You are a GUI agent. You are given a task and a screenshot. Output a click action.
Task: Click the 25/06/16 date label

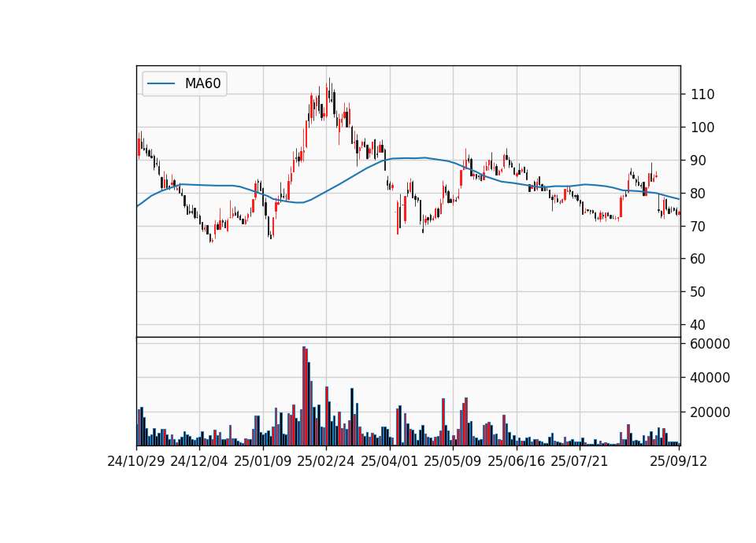pos(517,461)
